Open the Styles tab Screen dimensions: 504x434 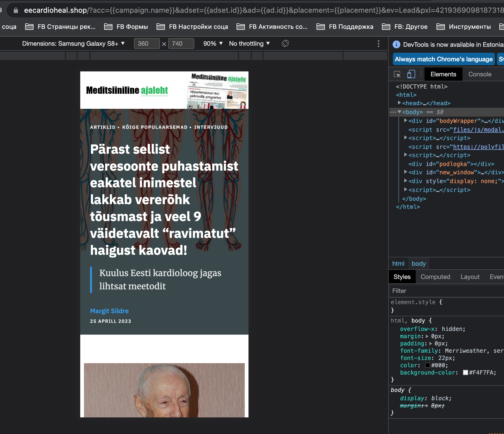pos(402,277)
